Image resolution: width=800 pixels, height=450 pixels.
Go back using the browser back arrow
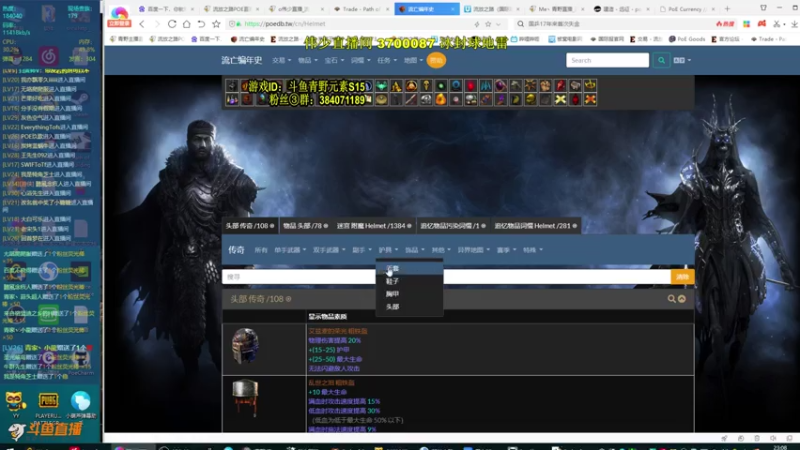pos(142,24)
